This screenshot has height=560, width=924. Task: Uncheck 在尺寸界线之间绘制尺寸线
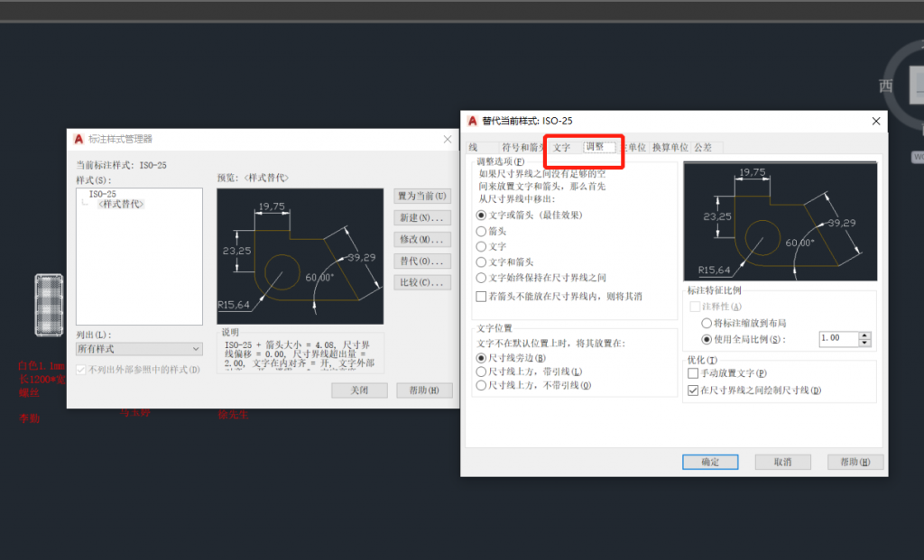(693, 390)
